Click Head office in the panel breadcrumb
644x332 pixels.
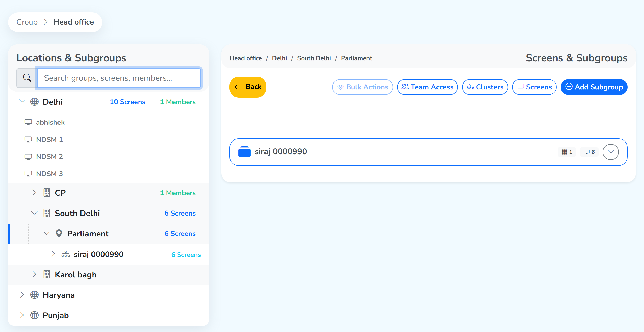point(246,58)
